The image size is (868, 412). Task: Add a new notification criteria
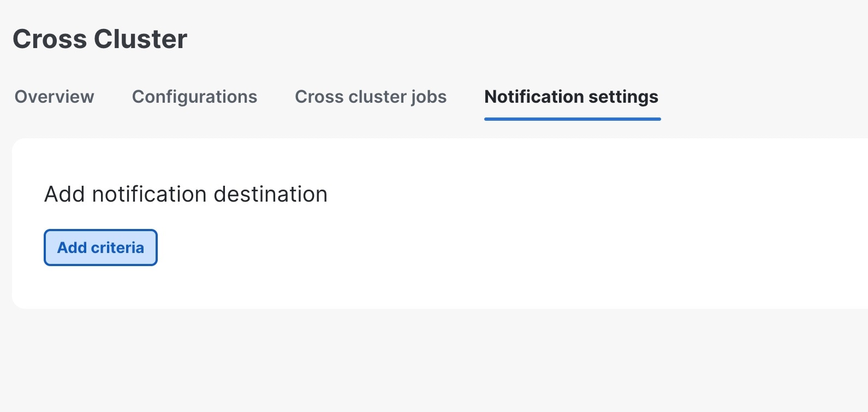click(x=100, y=248)
